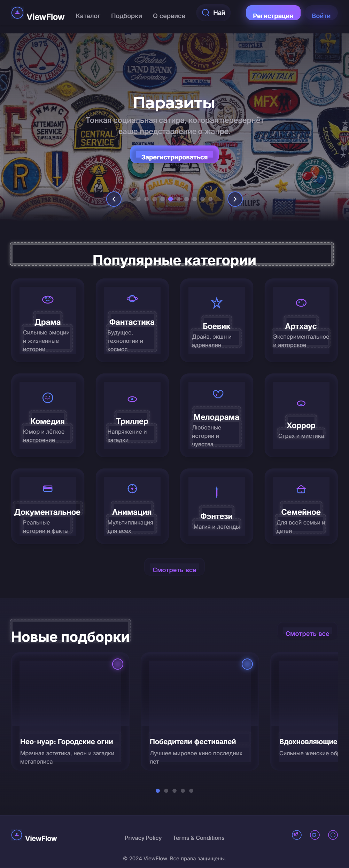Go to the previous hero slide
The height and width of the screenshot is (868, 349).
coord(114,199)
